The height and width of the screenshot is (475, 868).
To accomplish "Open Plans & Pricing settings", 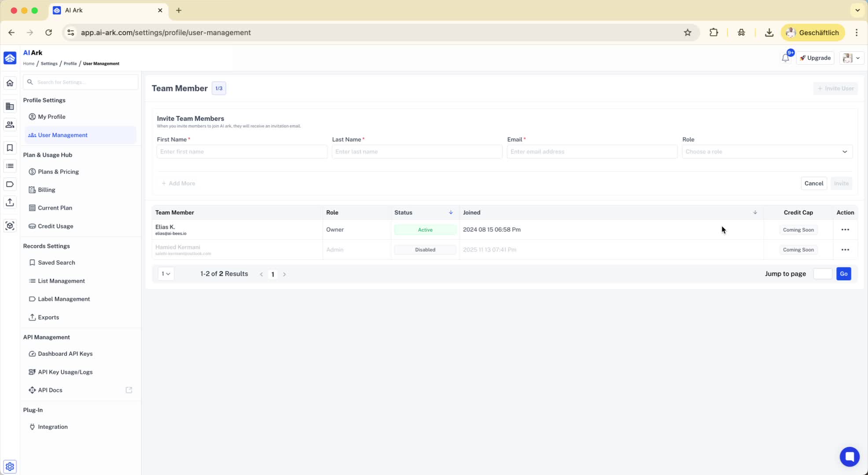I will click(58, 172).
